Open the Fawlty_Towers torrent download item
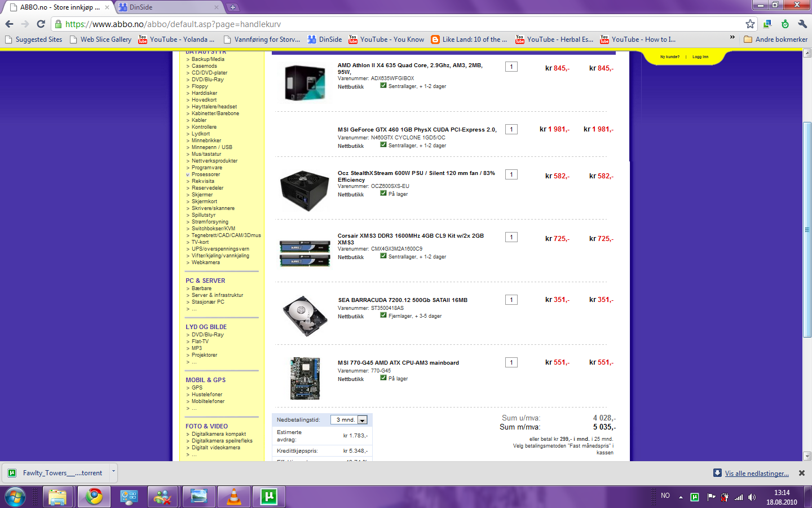 pos(56,473)
